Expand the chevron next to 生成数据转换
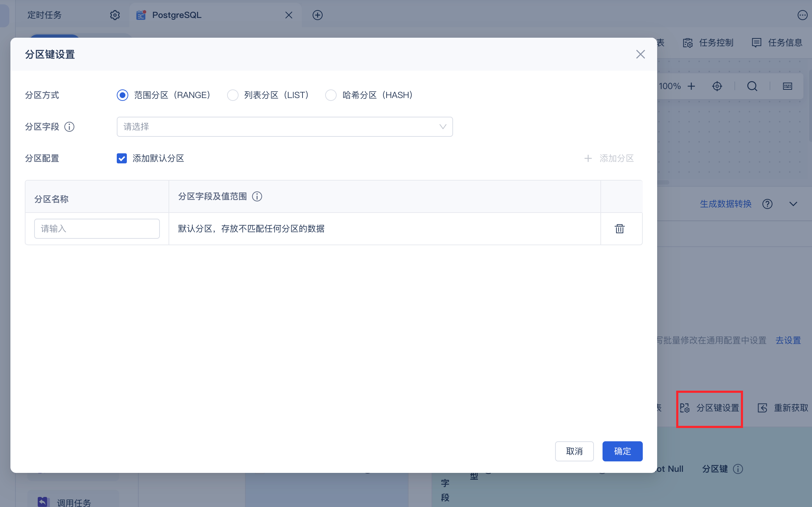 793,204
